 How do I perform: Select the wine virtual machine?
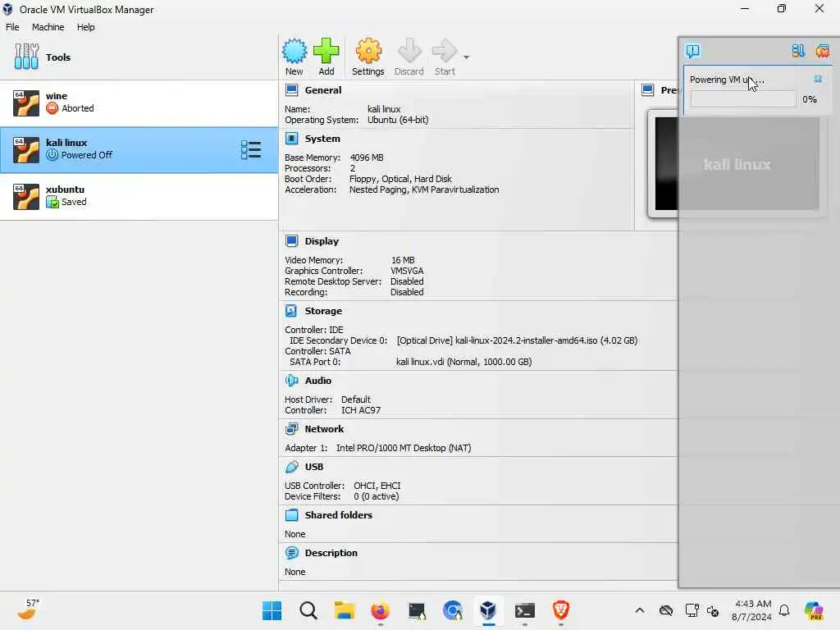[139, 103]
